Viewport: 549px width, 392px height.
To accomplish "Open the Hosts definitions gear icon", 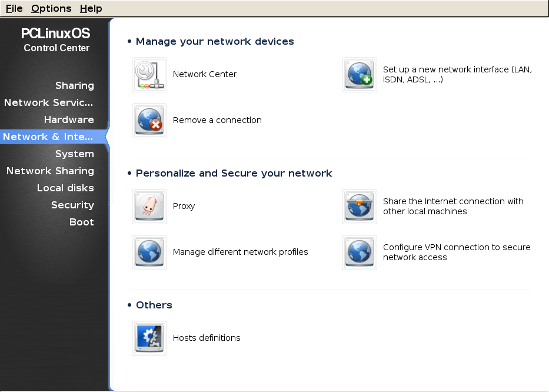I will [149, 338].
